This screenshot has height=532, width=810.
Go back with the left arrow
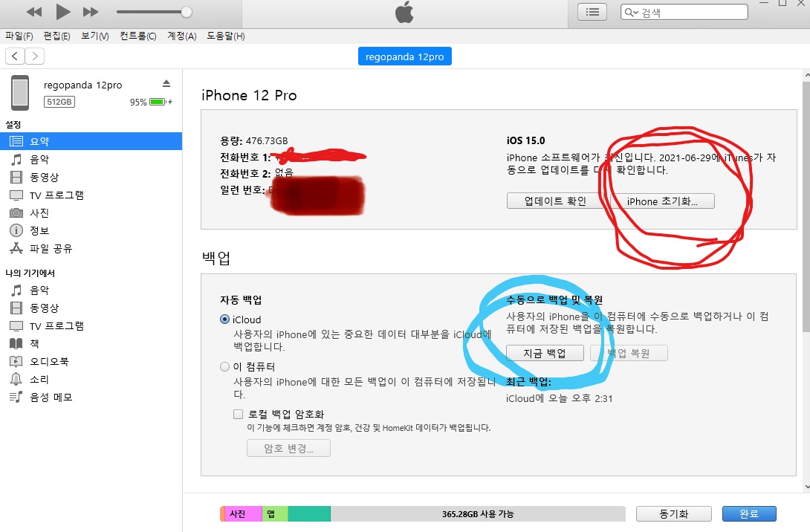tap(15, 56)
